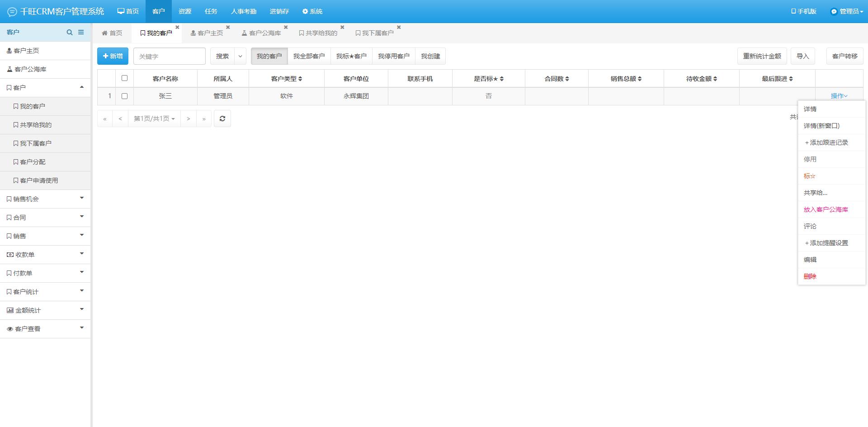The image size is (868, 427).
Task: Filter by 我停用客户 button
Action: [x=394, y=56]
